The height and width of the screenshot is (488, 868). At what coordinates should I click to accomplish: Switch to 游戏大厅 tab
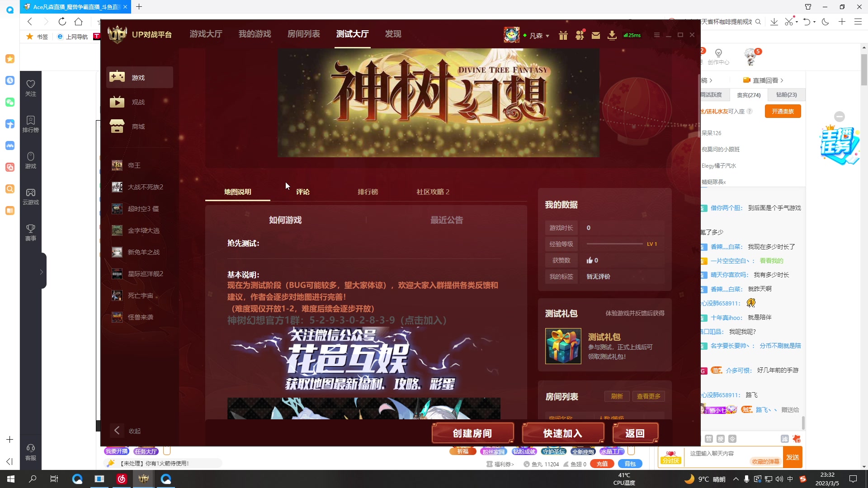click(x=206, y=34)
